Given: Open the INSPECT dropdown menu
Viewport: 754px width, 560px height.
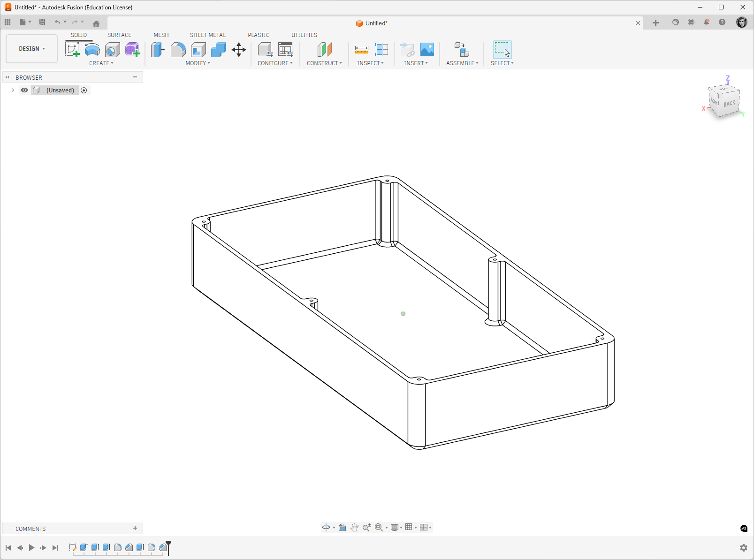Looking at the screenshot, I should 371,63.
